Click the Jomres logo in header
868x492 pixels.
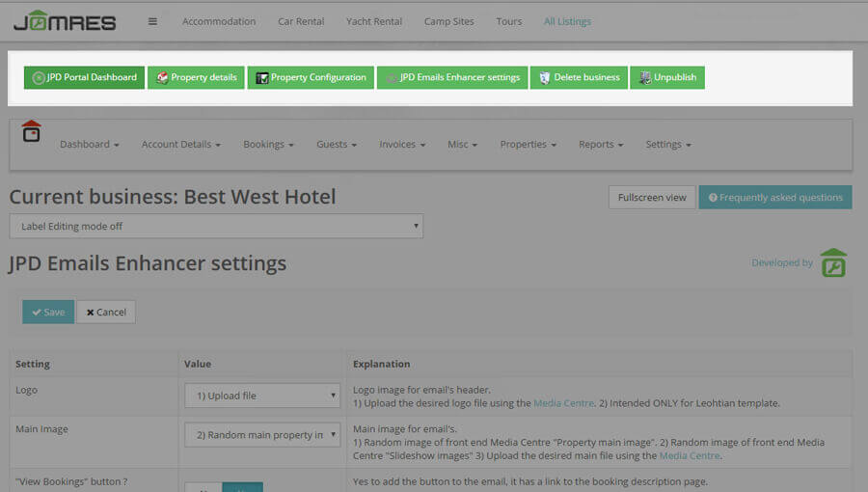point(64,21)
